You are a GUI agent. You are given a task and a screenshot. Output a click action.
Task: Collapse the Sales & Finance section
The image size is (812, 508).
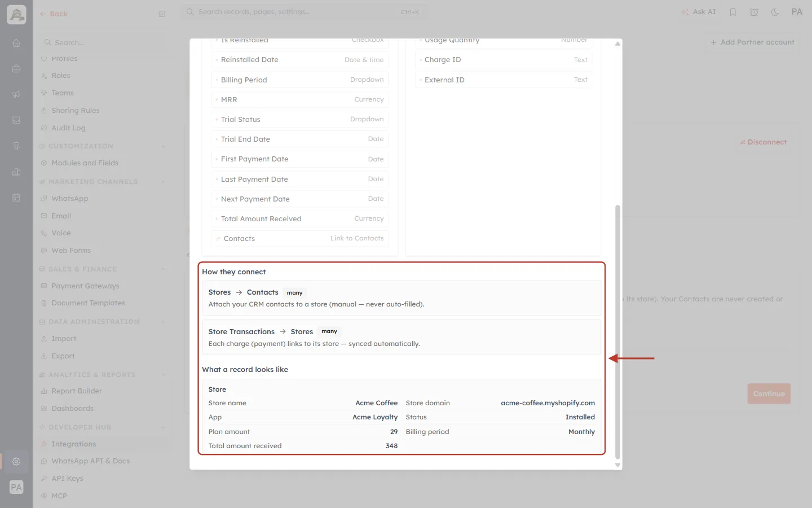tap(163, 269)
